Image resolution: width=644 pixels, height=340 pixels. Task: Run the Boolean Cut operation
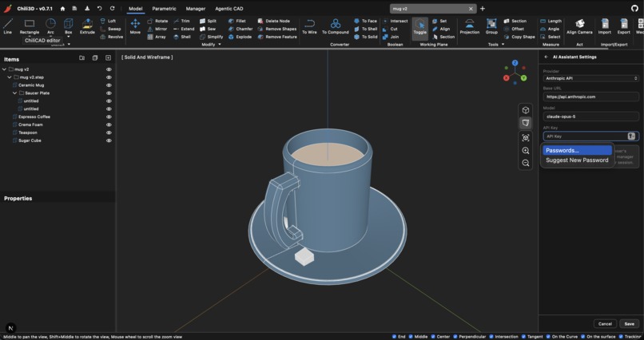390,29
